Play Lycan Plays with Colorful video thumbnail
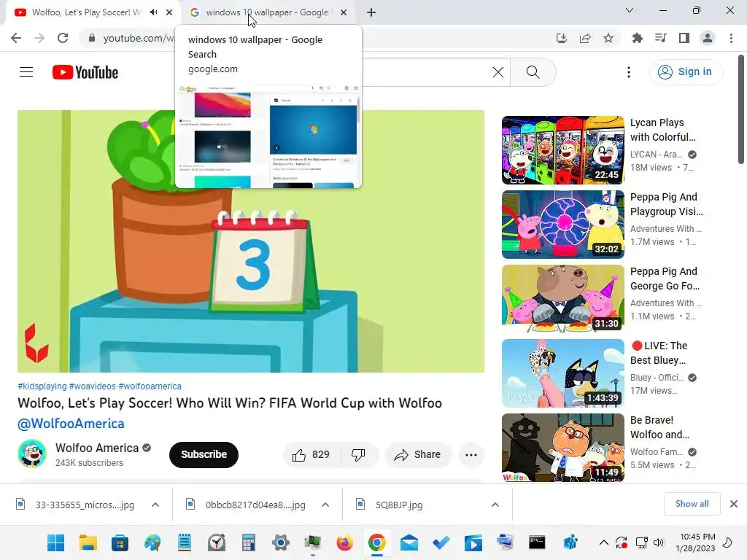 [562, 150]
